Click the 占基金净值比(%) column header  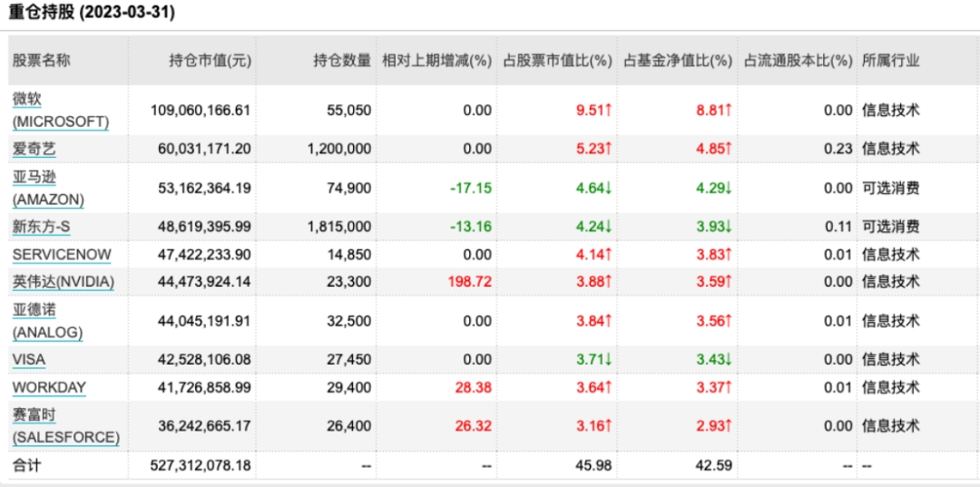(x=678, y=61)
